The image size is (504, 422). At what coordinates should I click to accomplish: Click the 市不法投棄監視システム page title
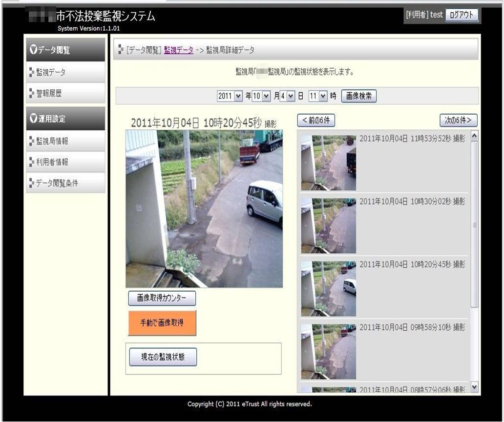[x=106, y=16]
